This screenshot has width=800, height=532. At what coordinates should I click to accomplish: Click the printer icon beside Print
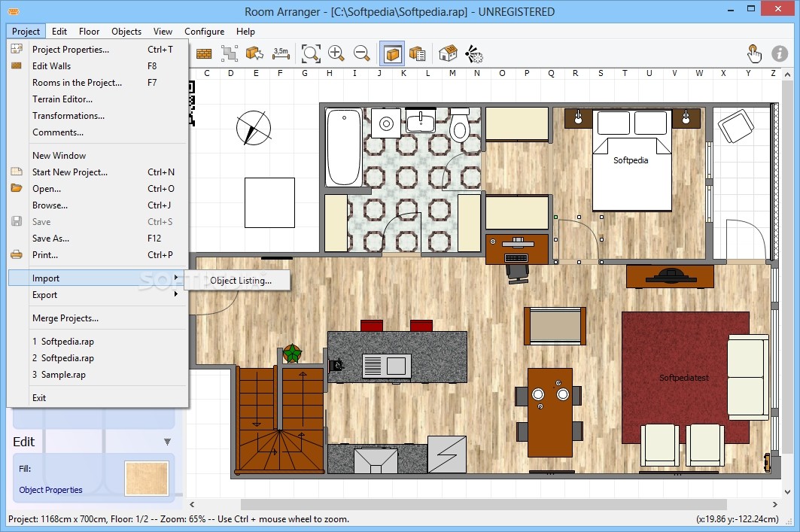(x=17, y=254)
